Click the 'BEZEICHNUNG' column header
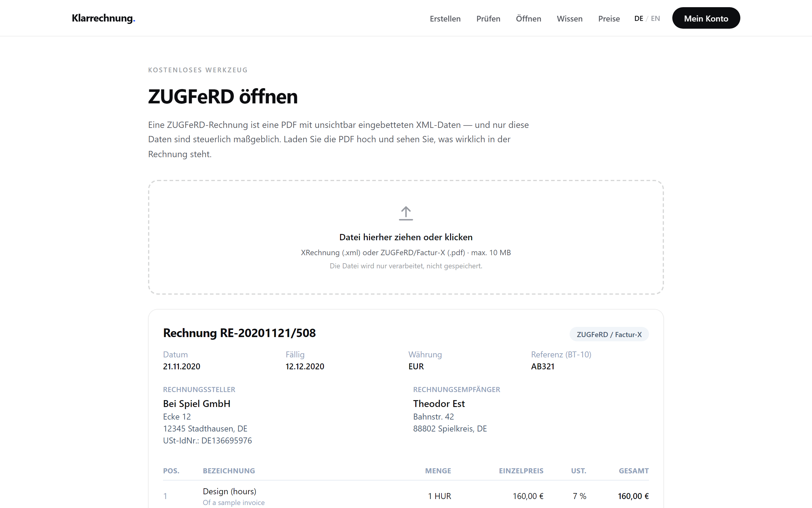This screenshot has height=508, width=812. [x=229, y=471]
